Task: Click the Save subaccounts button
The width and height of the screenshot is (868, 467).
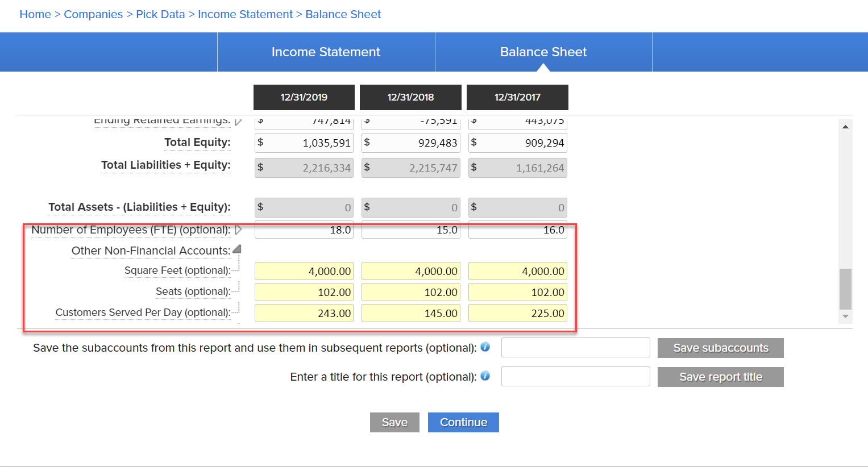Action: 721,348
